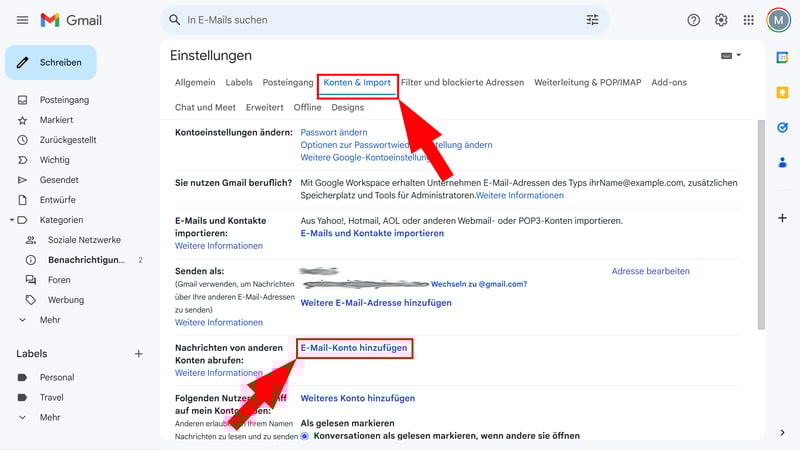Create a new label with plus icon
The image size is (800, 450).
pyautogui.click(x=139, y=354)
